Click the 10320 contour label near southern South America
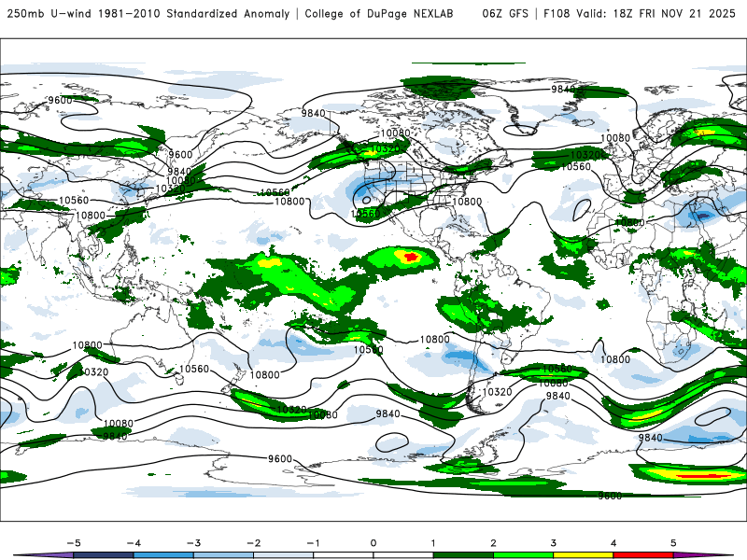Image resolution: width=747 pixels, height=560 pixels. (x=497, y=392)
